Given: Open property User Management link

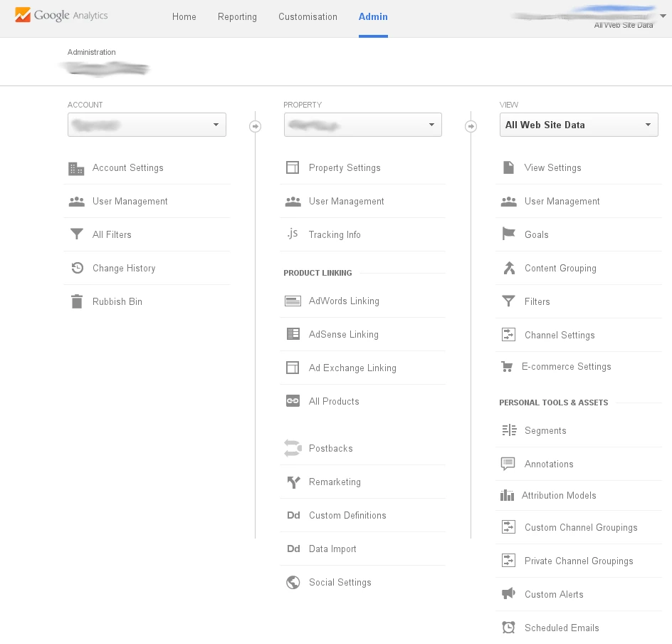Looking at the screenshot, I should 347,201.
